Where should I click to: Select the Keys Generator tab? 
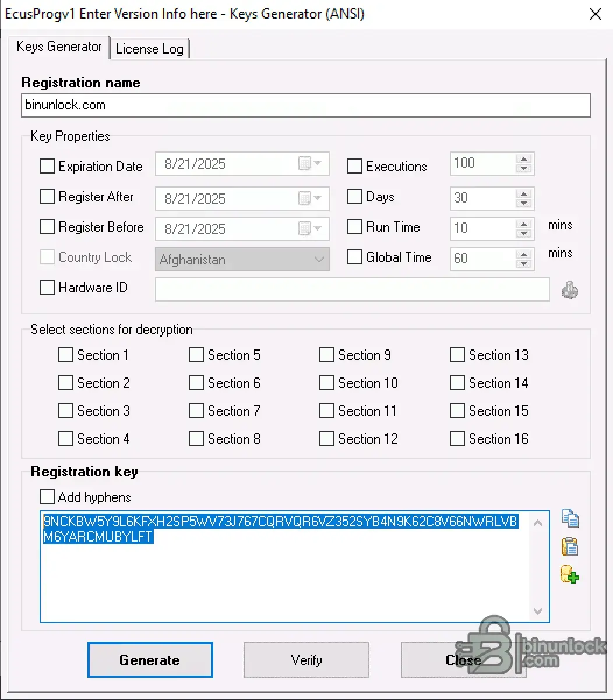pyautogui.click(x=59, y=47)
